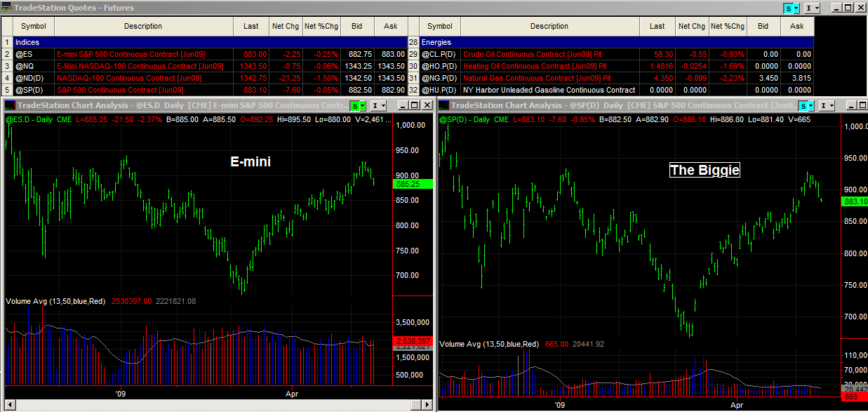This screenshot has width=868, height=412.
Task: Open the I interval link in @ES.D chart
Action: pyautogui.click(x=378, y=105)
